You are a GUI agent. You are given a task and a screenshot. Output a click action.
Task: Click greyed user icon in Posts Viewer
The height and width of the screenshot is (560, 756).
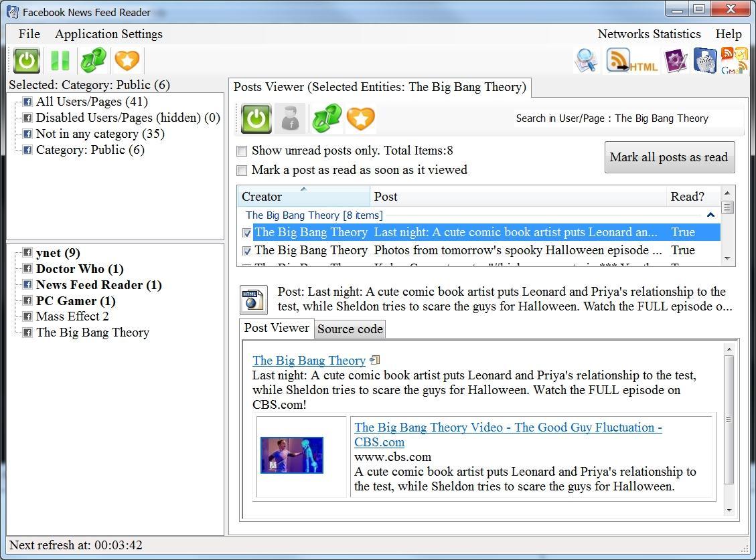coord(291,118)
